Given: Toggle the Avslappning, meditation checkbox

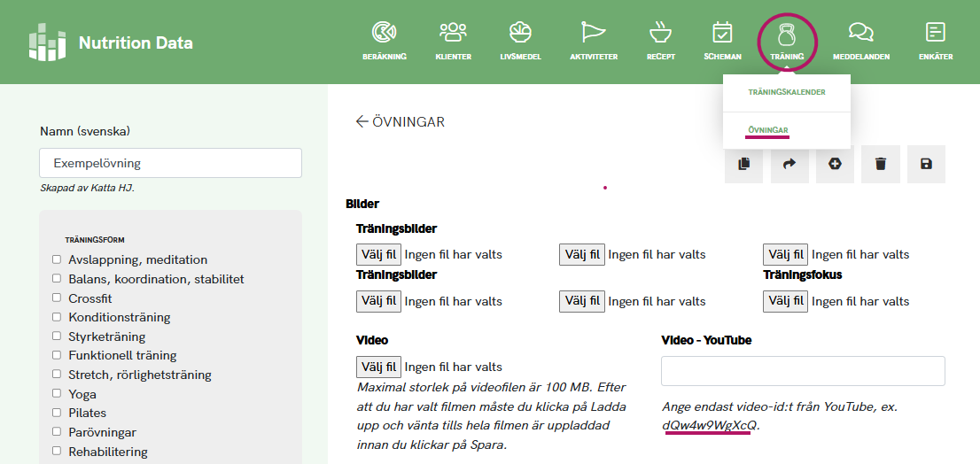Looking at the screenshot, I should 57,259.
